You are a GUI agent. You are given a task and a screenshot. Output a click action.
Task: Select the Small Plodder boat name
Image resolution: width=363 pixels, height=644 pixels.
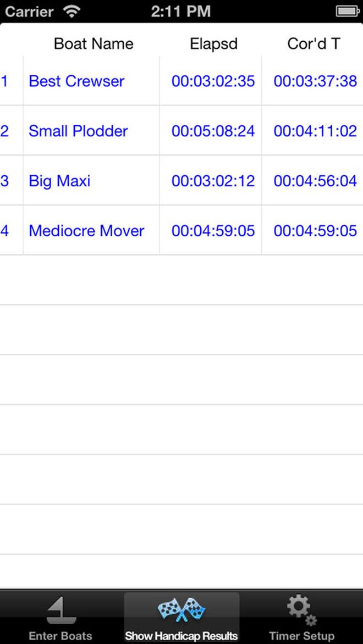tap(78, 131)
